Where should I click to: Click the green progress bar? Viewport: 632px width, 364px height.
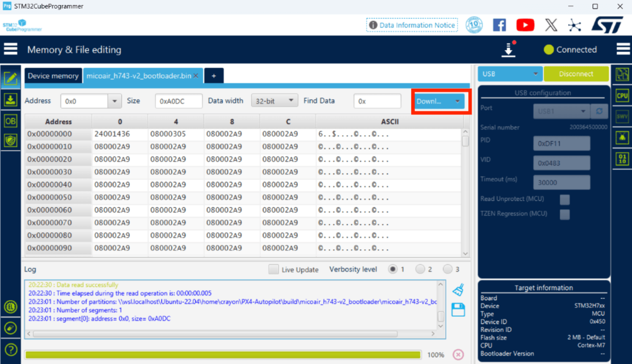click(223, 355)
